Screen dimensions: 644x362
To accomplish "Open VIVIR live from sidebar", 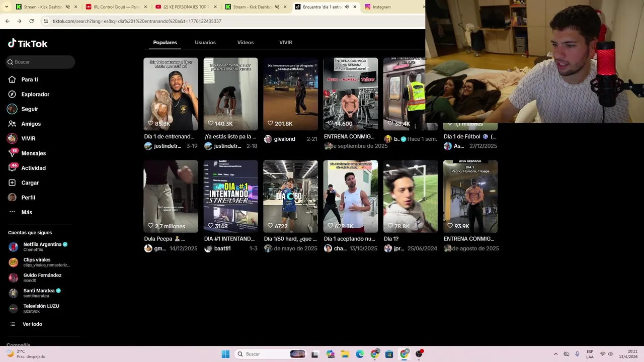I will click(x=22, y=138).
